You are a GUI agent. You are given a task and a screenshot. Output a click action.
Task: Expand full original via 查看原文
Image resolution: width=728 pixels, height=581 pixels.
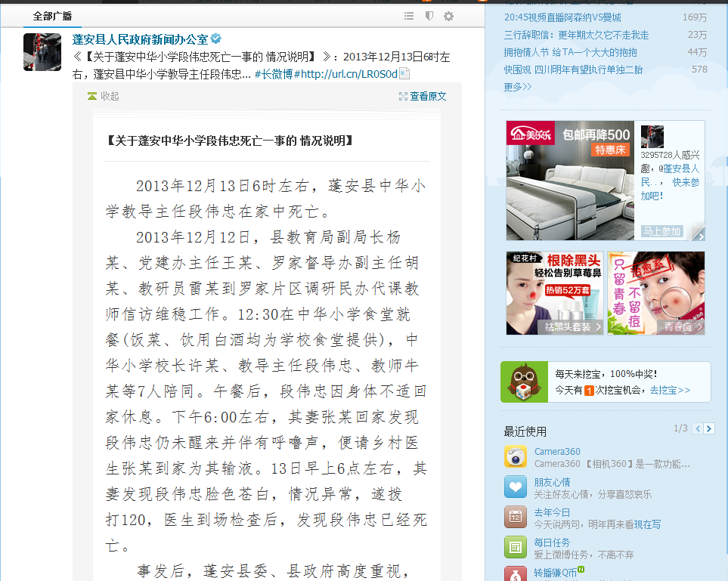pos(423,96)
